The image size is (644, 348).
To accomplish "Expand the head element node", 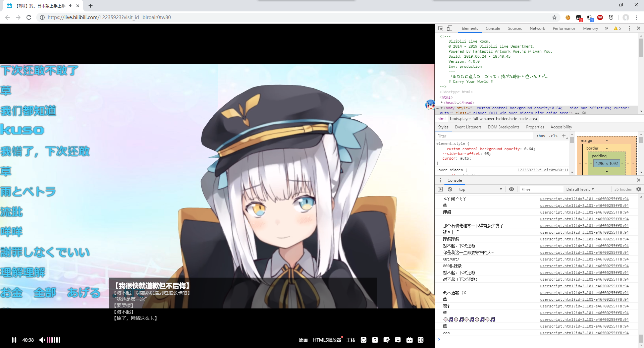I will coord(441,103).
